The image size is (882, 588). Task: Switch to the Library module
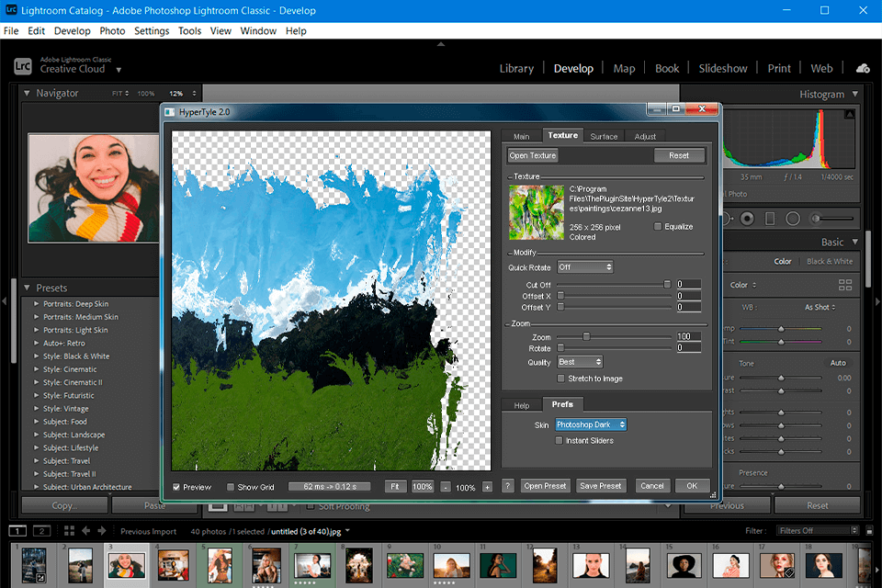pyautogui.click(x=516, y=68)
